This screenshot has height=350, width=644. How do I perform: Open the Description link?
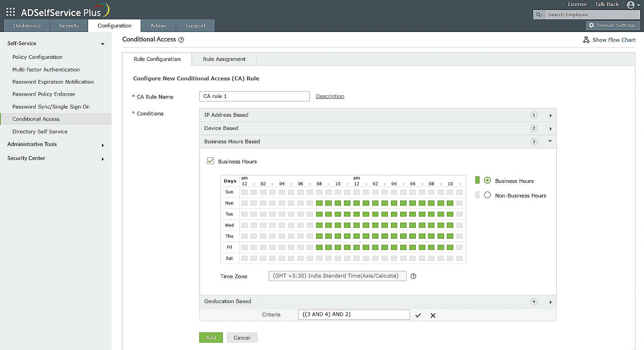(x=330, y=96)
